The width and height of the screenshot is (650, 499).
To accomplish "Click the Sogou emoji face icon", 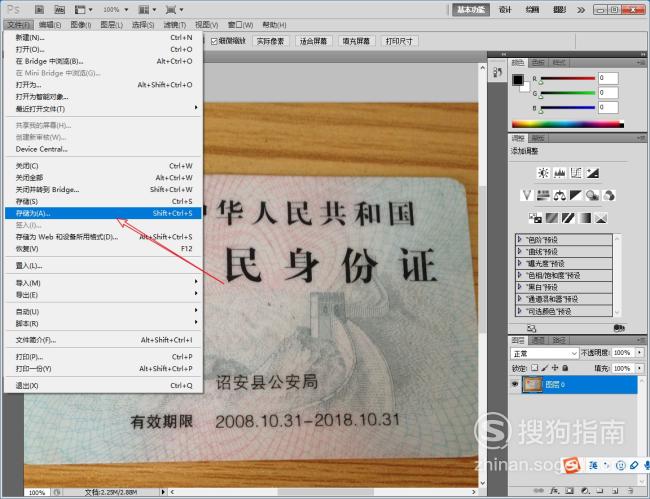I will click(x=621, y=465).
